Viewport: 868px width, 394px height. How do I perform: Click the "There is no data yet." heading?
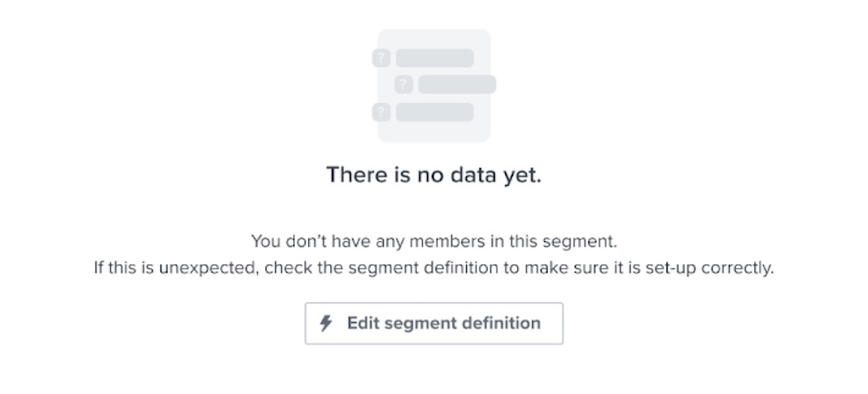pos(433,174)
